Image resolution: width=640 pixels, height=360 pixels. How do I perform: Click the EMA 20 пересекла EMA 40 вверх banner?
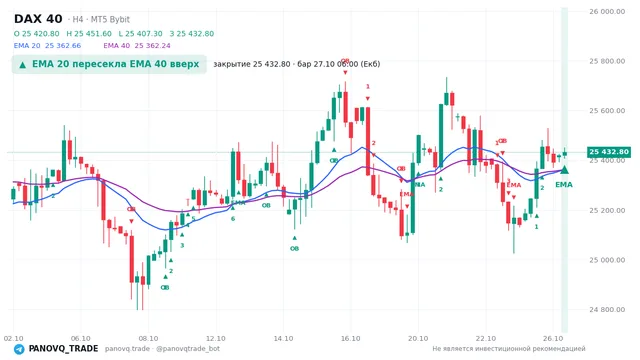point(109,64)
